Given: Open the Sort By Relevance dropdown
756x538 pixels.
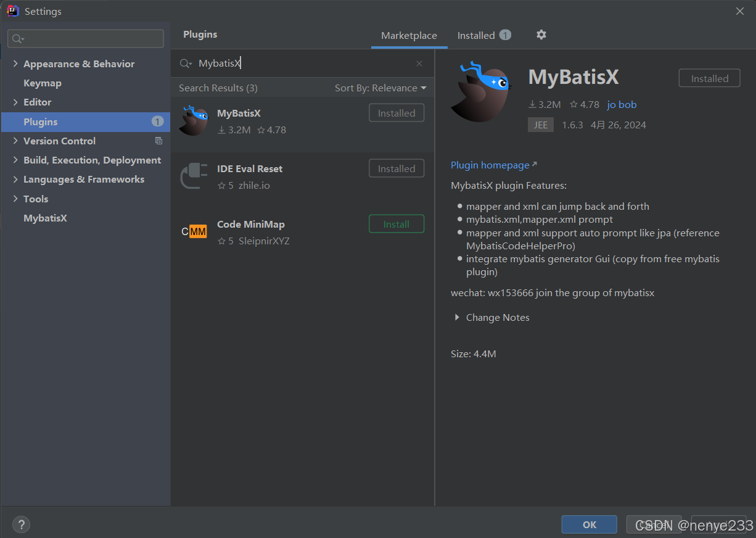Looking at the screenshot, I should tap(380, 88).
